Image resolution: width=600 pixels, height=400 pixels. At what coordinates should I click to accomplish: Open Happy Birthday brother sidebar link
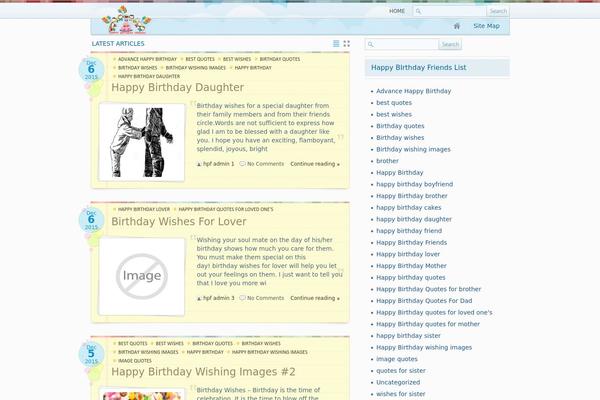click(x=411, y=196)
